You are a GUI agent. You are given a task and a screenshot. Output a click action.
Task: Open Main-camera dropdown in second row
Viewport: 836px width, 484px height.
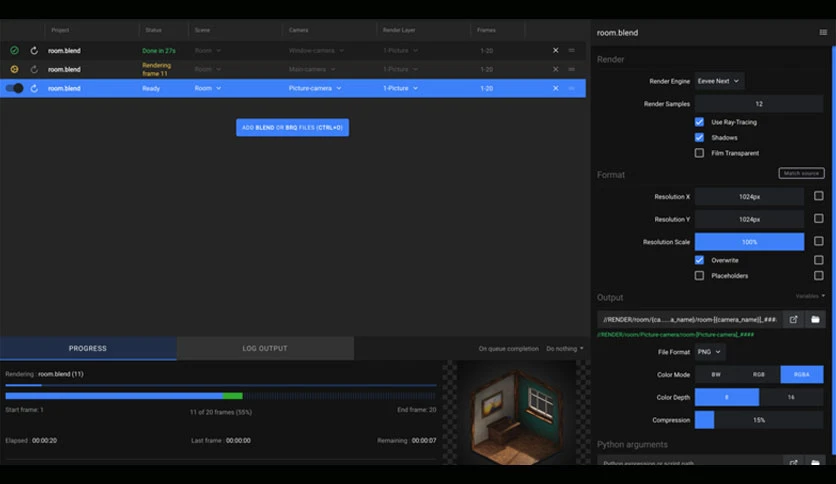click(312, 69)
